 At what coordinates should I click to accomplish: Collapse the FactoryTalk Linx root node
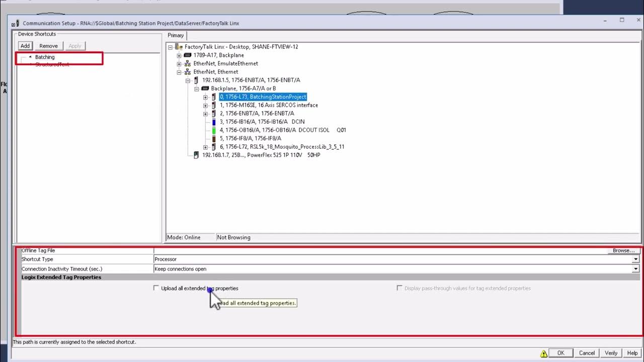170,47
